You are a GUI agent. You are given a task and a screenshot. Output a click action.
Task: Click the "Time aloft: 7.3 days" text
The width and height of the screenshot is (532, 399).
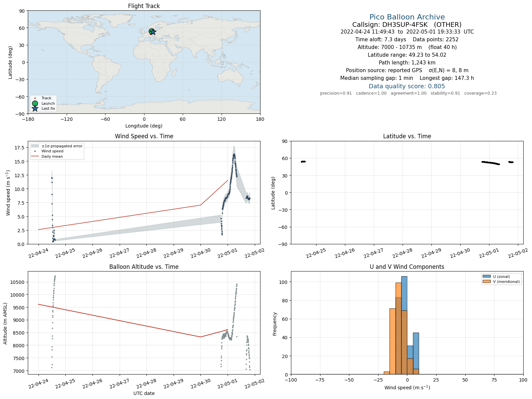[381, 40]
